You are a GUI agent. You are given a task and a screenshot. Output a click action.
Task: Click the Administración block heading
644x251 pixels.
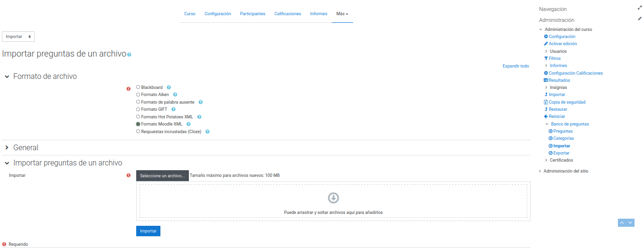[x=557, y=20]
